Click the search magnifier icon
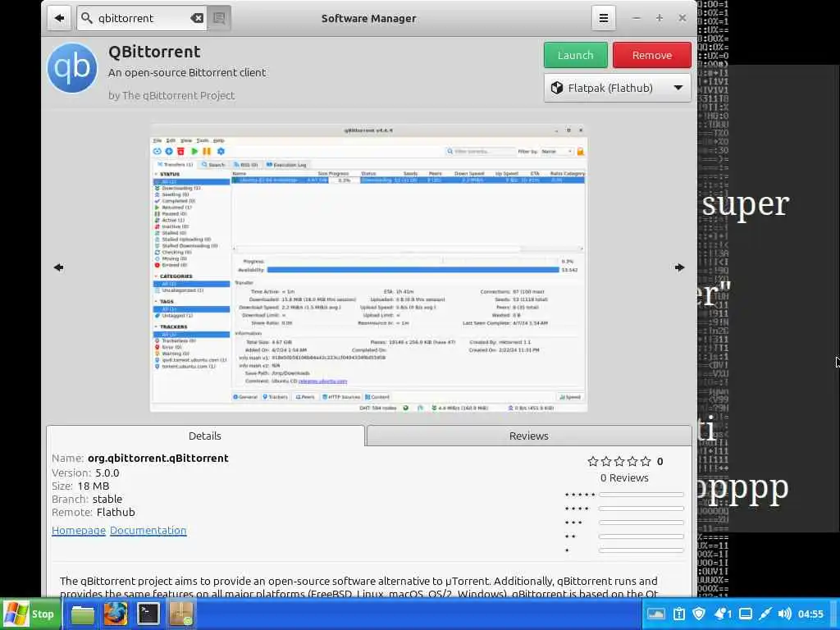The image size is (840, 630). 87,18
